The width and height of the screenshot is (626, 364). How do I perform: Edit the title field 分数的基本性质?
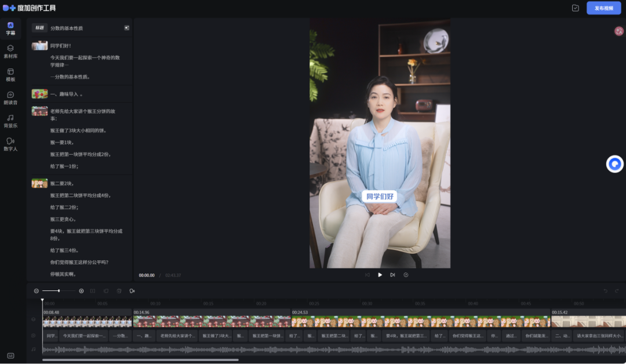(x=67, y=28)
